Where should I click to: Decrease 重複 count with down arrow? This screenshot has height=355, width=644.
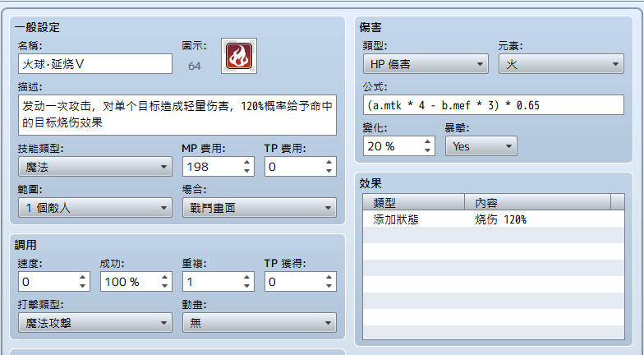coord(246,286)
